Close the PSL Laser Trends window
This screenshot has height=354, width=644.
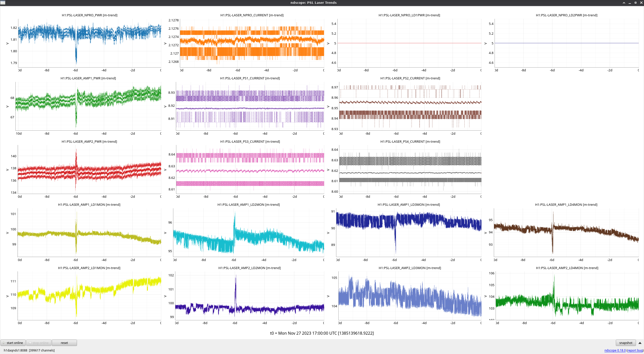[x=641, y=3]
